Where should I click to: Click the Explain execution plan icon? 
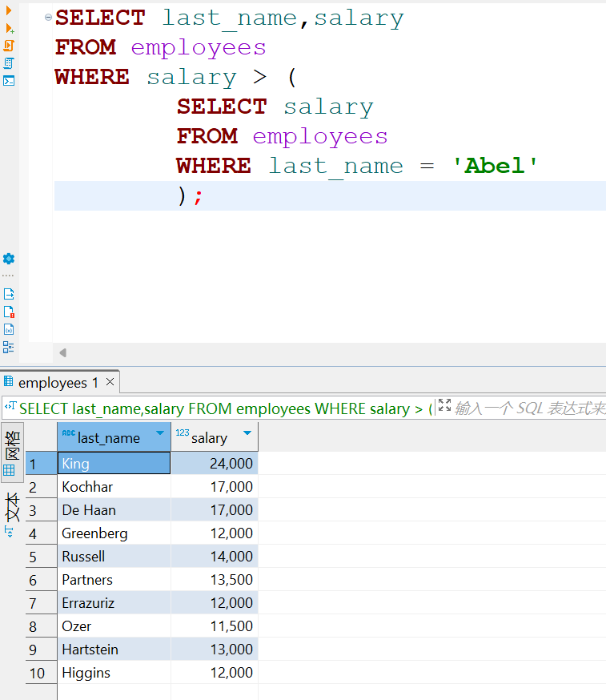[x=9, y=63]
